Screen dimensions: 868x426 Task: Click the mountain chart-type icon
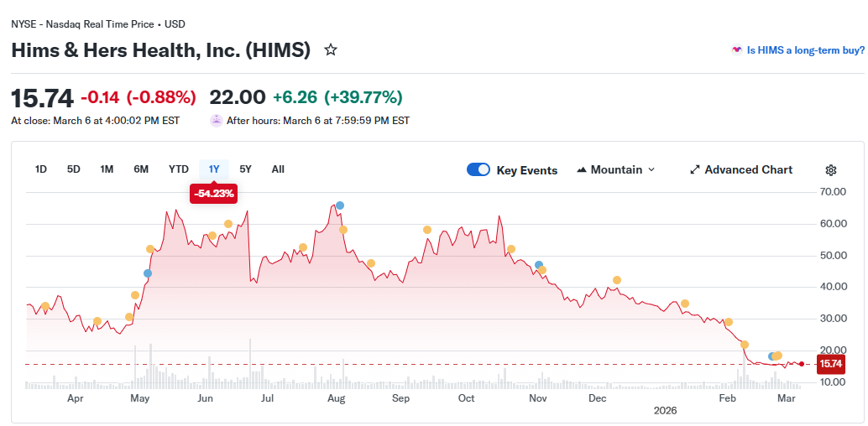point(581,170)
